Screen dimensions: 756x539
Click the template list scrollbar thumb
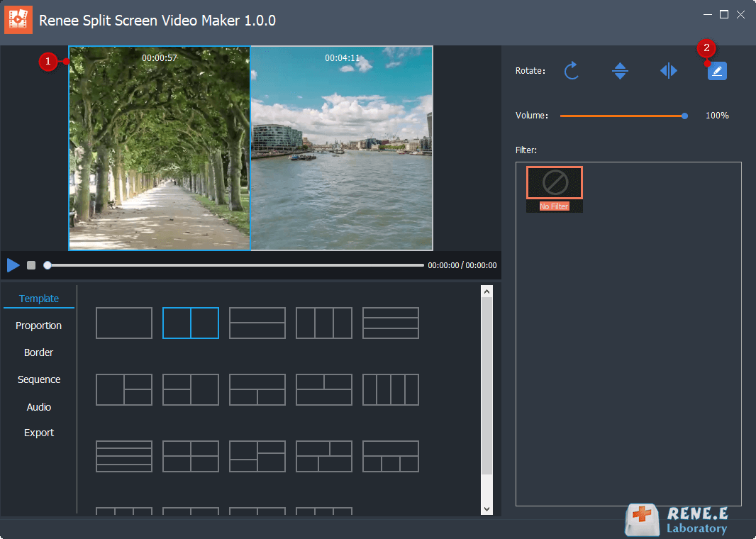(x=487, y=386)
